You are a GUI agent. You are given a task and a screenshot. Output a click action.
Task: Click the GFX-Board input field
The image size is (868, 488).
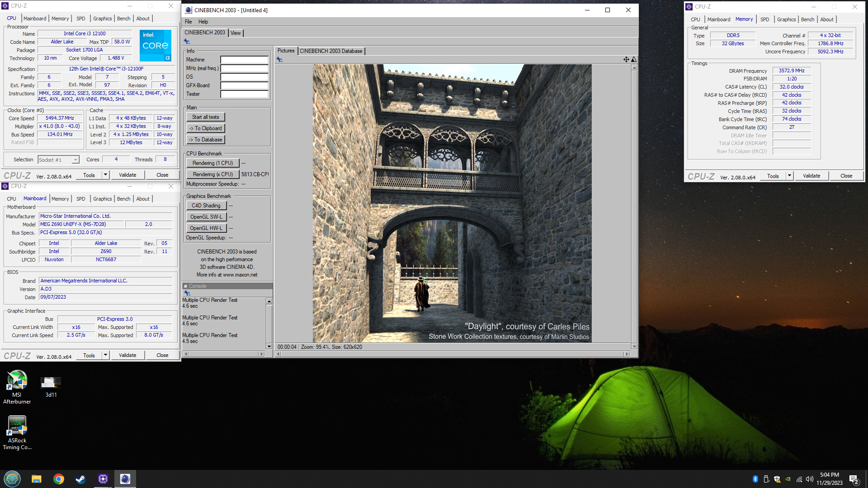tap(244, 85)
